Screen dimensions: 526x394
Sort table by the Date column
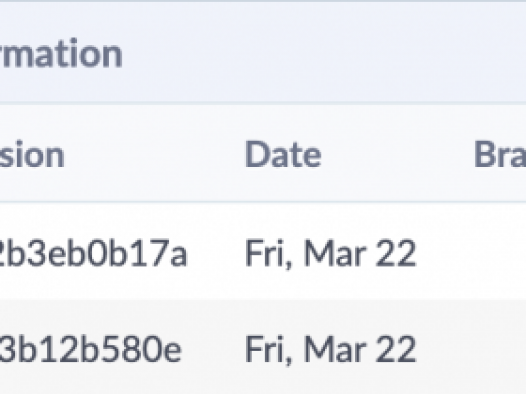point(283,154)
